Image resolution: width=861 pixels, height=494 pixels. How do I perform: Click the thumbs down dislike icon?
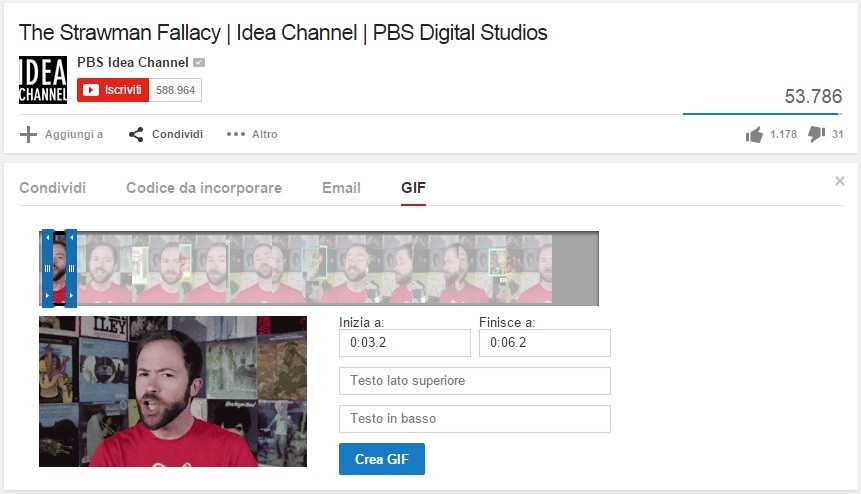[817, 134]
